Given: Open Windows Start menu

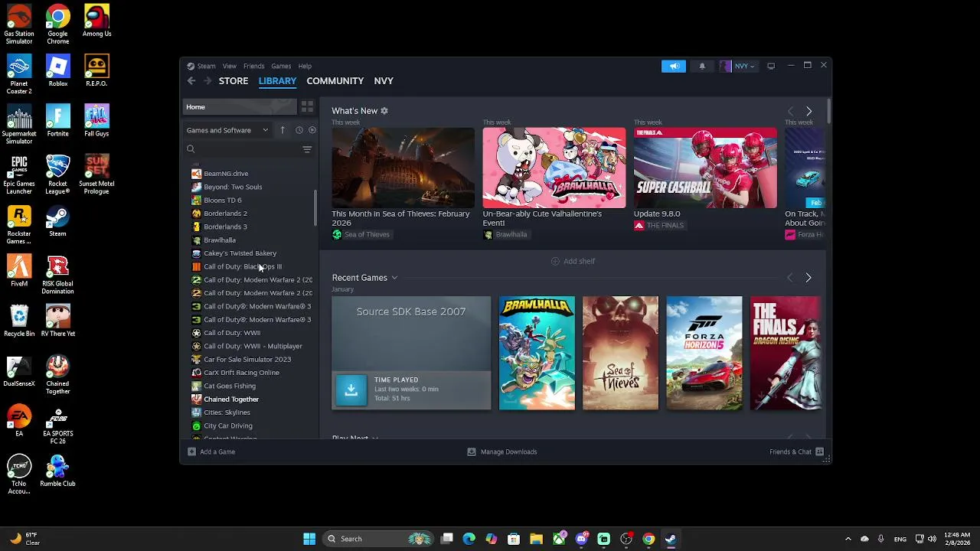Looking at the screenshot, I should (309, 539).
